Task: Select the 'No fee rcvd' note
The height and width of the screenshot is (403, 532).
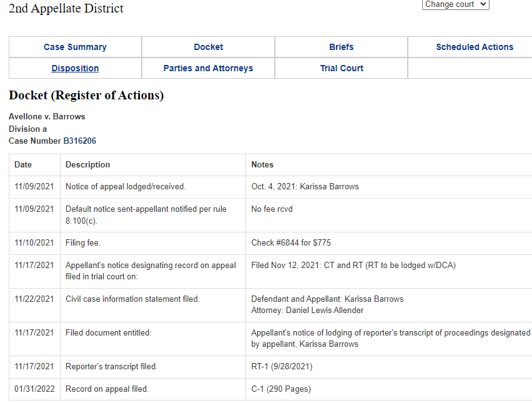Action: pyautogui.click(x=272, y=209)
